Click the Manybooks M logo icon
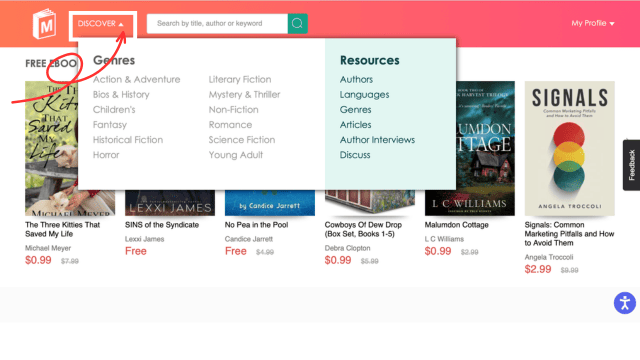This screenshot has width=640, height=360. (44, 24)
